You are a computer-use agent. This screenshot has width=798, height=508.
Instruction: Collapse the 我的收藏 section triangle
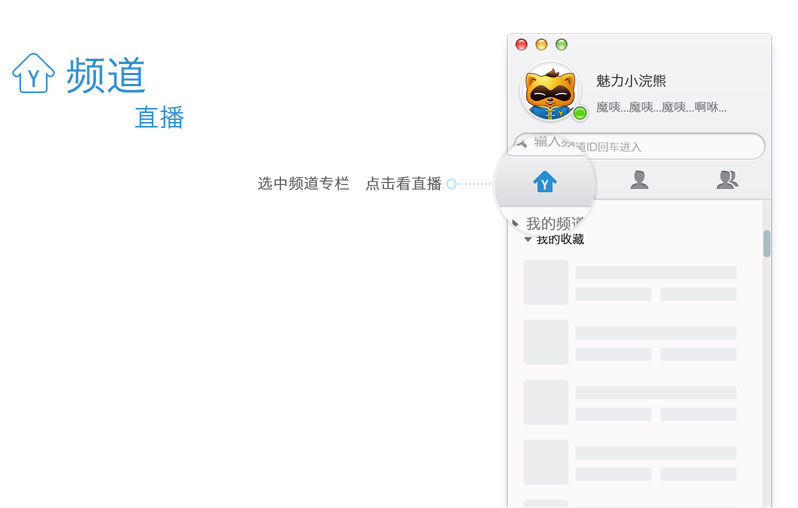click(x=528, y=240)
